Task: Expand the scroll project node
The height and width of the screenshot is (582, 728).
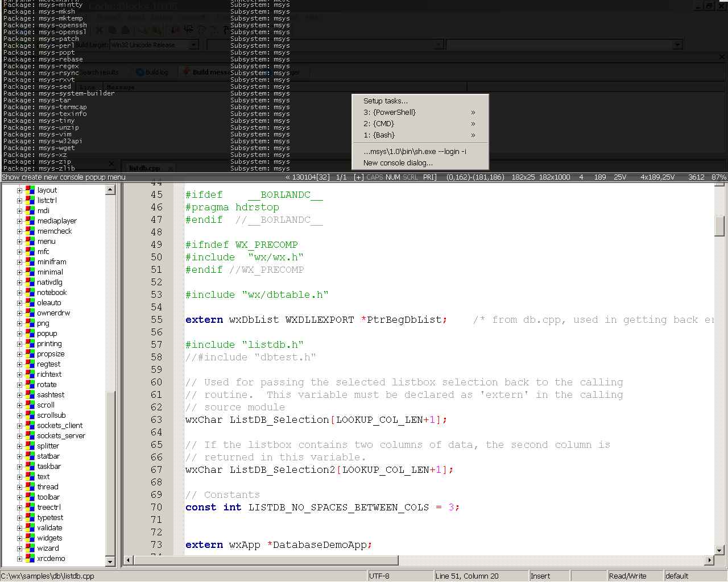Action: pos(19,405)
